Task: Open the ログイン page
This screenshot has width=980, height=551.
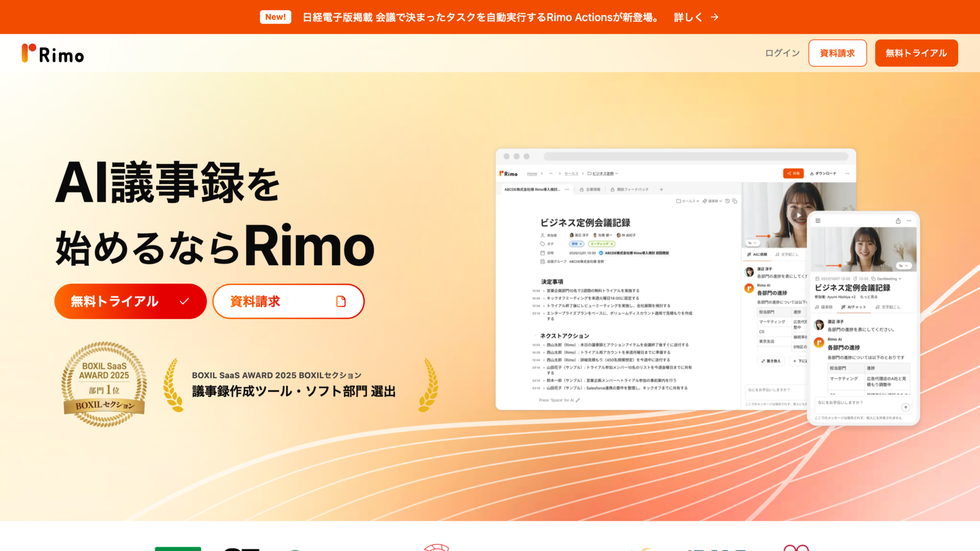Action: point(782,53)
